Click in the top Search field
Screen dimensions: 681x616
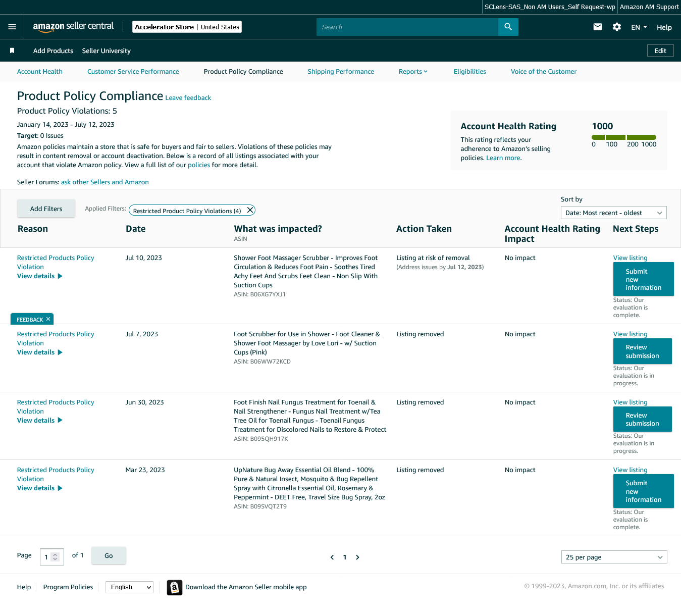click(x=407, y=27)
